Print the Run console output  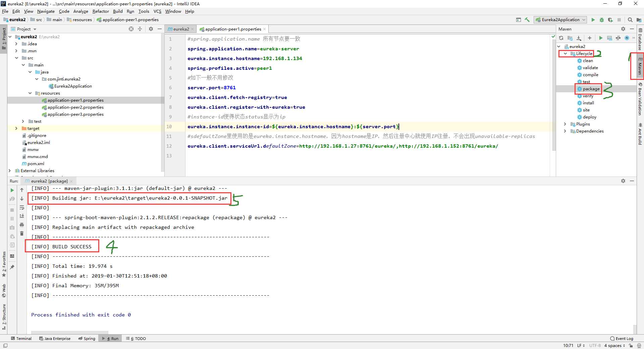[22, 225]
